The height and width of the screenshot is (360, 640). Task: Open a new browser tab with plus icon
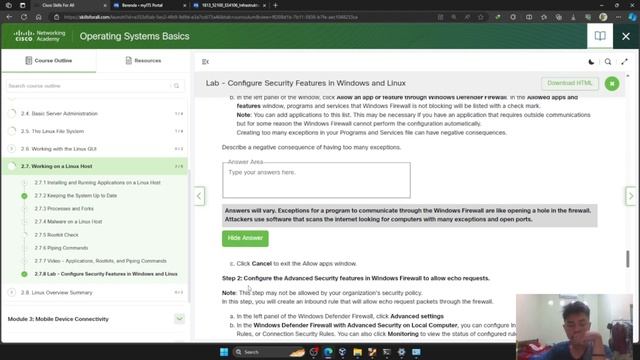(276, 5)
